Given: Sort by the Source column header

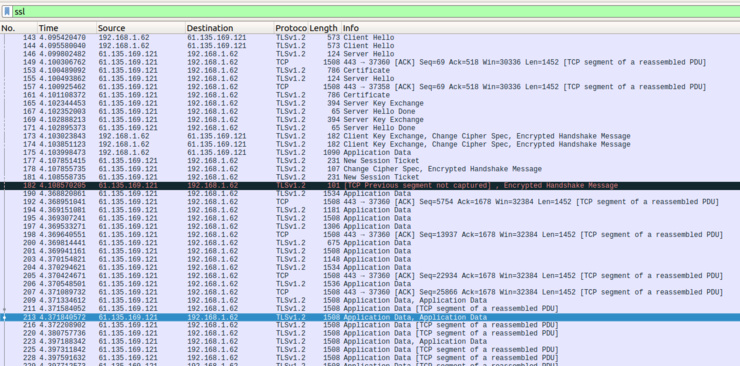Looking at the screenshot, I should click(141, 28).
